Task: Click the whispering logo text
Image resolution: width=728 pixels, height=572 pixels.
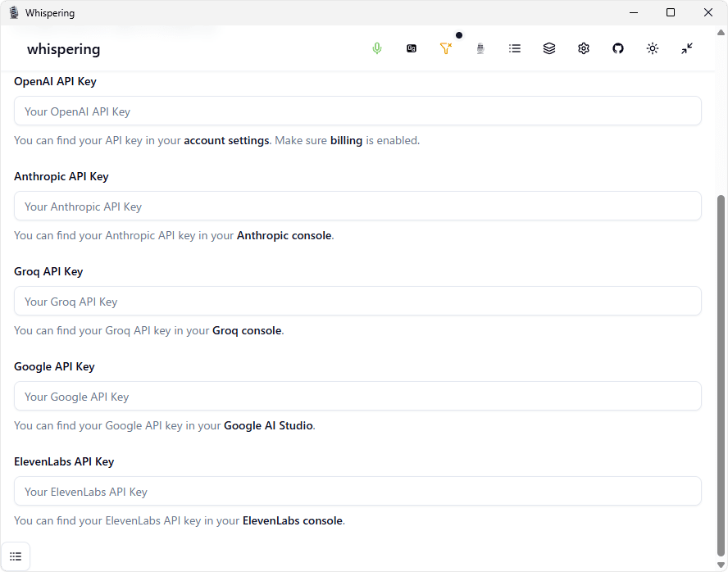Action: click(x=64, y=49)
